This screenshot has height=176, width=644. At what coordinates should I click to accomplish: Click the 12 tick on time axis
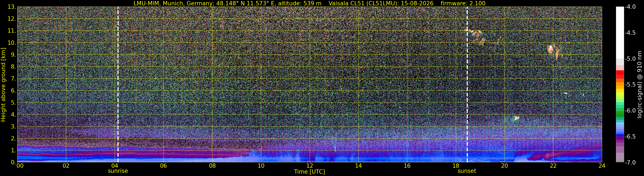(x=310, y=166)
